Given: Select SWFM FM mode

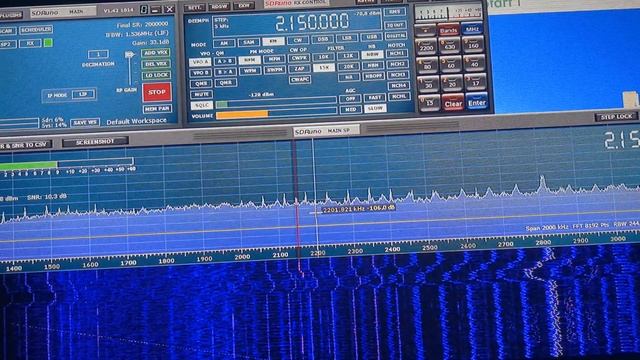Looking at the screenshot, I should coord(275,70).
